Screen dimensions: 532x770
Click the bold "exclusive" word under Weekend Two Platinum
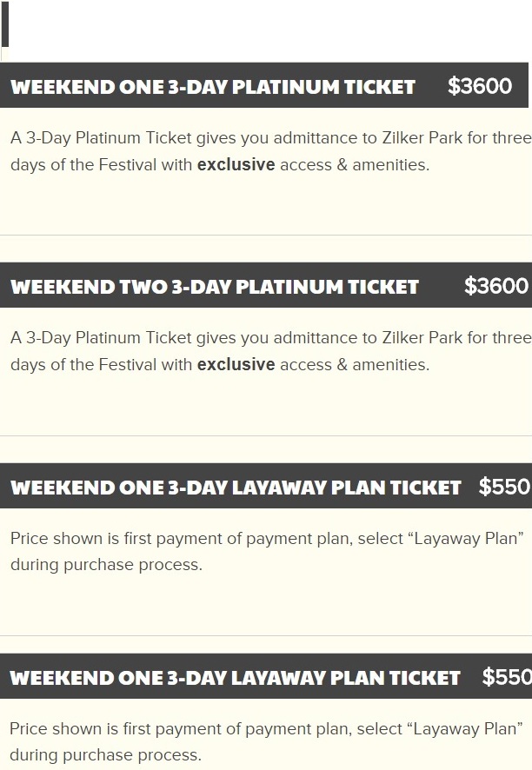236,364
